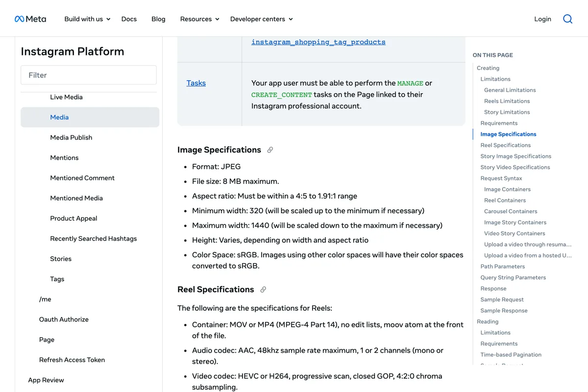588x392 pixels.
Task: Open Media Publish sidebar entry
Action: coord(71,138)
